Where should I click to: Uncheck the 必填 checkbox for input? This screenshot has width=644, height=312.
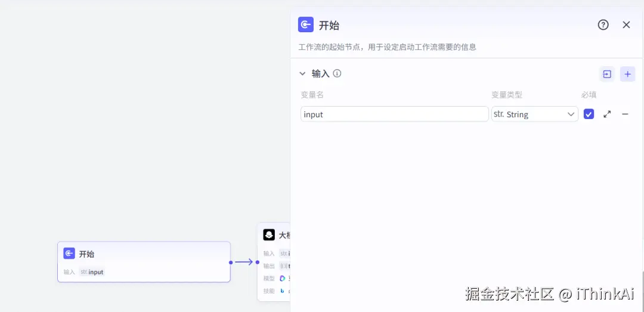pyautogui.click(x=589, y=114)
